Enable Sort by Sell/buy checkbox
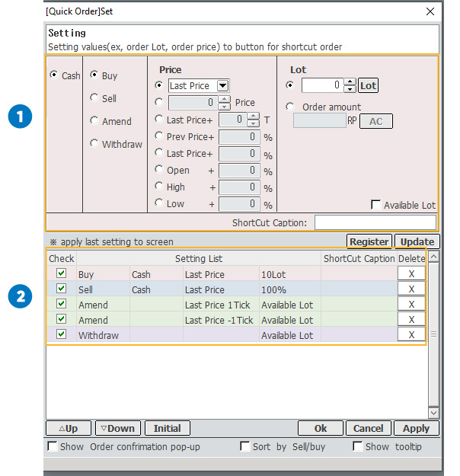 (x=244, y=446)
